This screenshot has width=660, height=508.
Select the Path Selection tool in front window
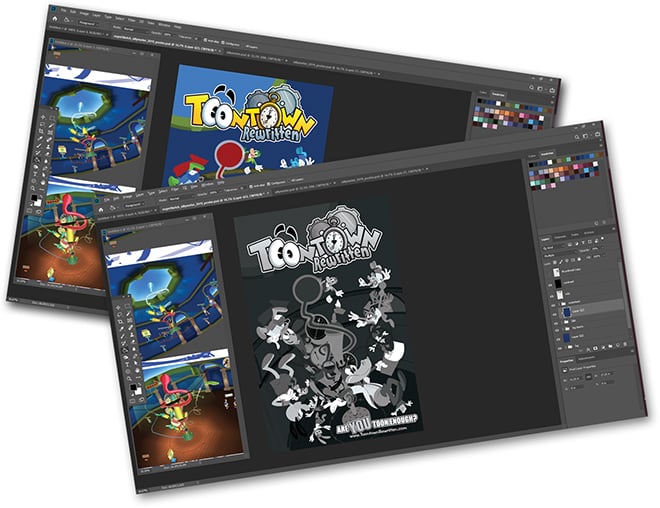pyautogui.click(x=136, y=363)
